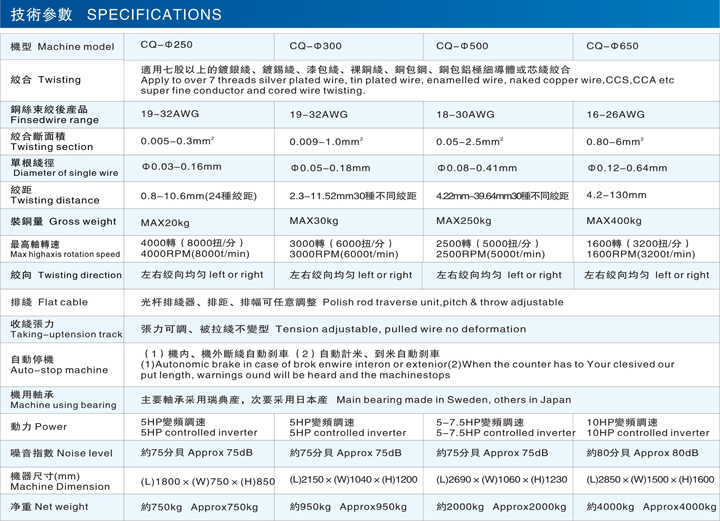Click the 2.3-11.52mm twisting distance value
Screen dimensions: 720x521
tap(353, 196)
